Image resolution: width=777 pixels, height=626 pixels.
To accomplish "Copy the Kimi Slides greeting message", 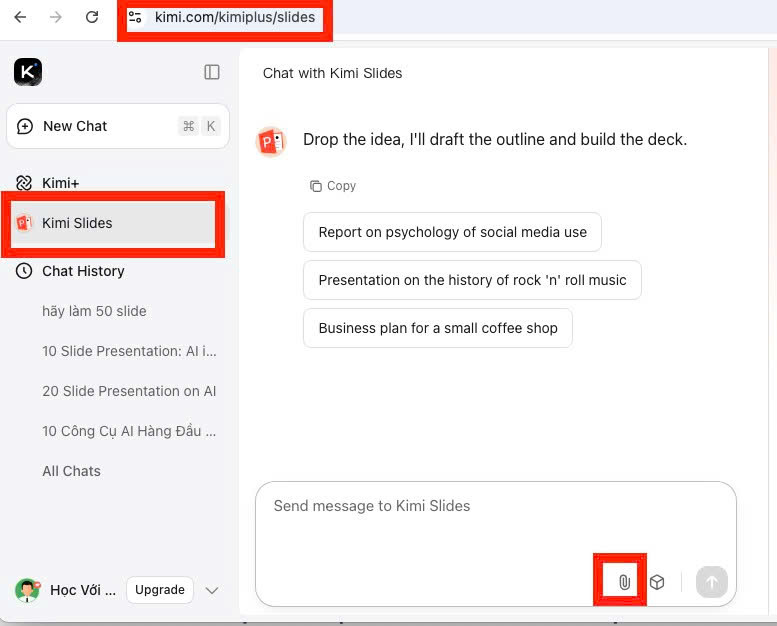I will [x=333, y=186].
